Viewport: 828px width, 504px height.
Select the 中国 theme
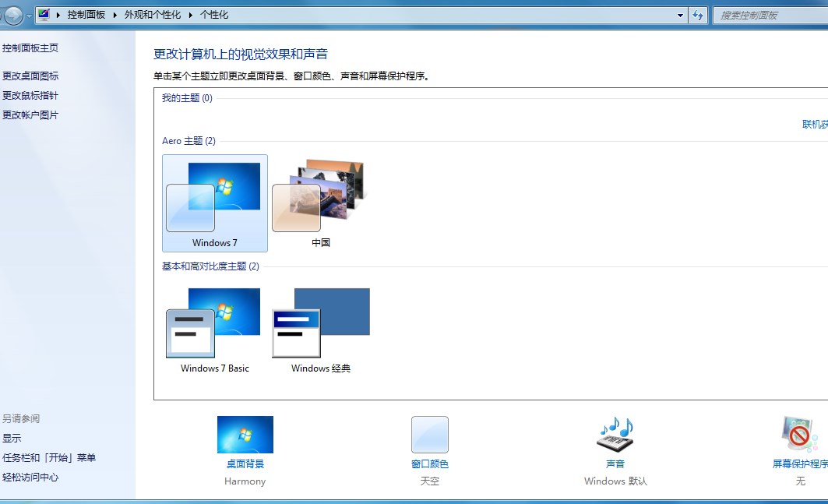pos(321,203)
